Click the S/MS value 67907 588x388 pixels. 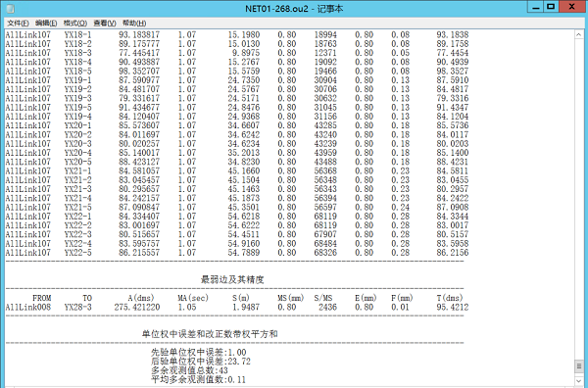tap(325, 235)
